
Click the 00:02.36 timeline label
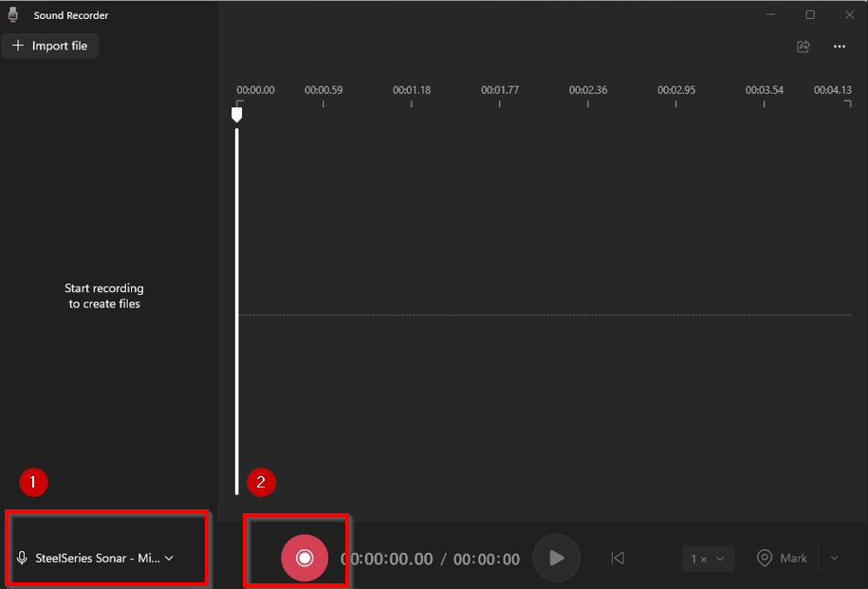588,90
